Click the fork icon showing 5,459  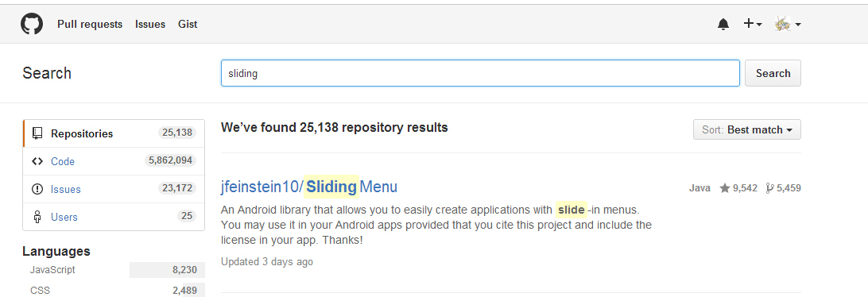tap(769, 188)
